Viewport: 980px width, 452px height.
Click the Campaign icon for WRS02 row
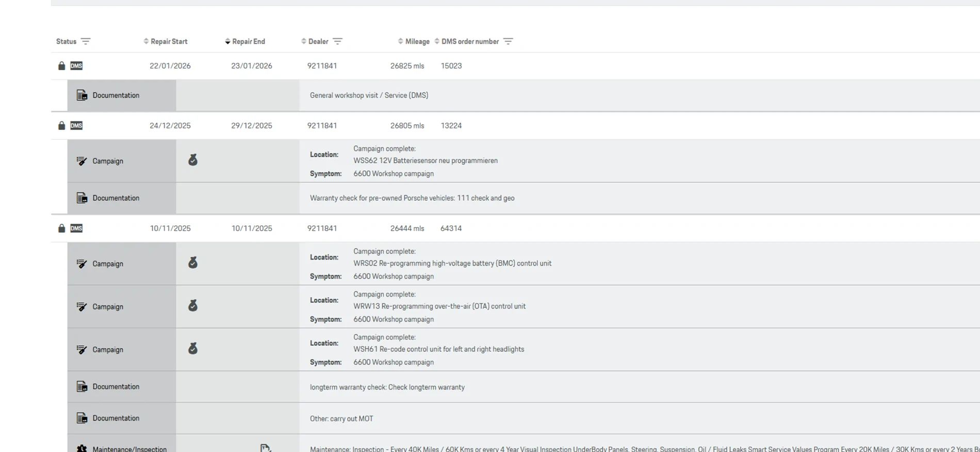pos(81,264)
